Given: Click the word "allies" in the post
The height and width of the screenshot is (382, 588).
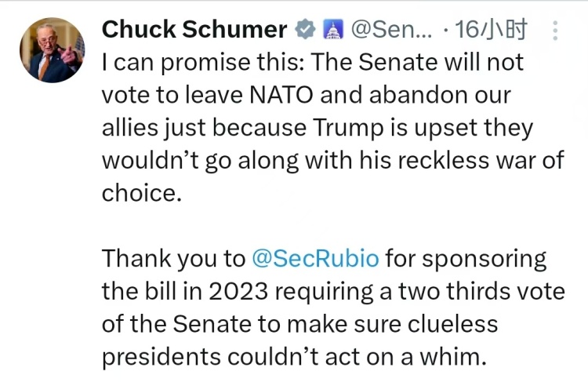Looking at the screenshot, I should point(129,127).
